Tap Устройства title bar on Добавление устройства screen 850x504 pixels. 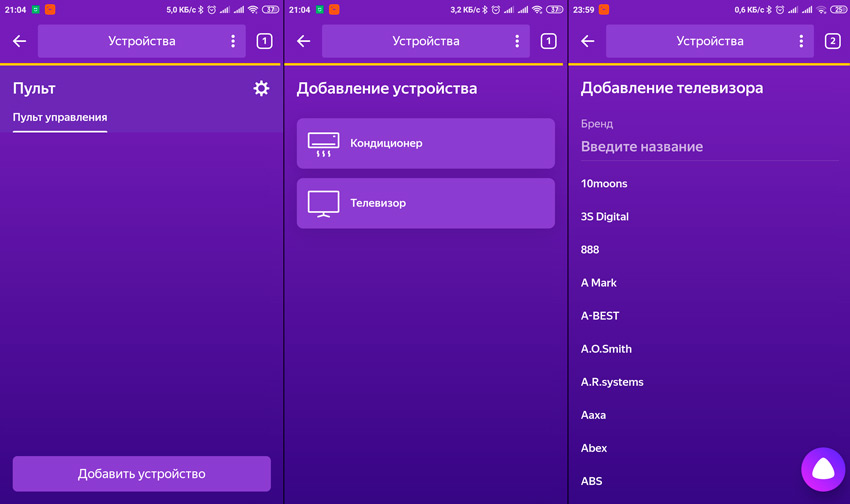point(426,41)
